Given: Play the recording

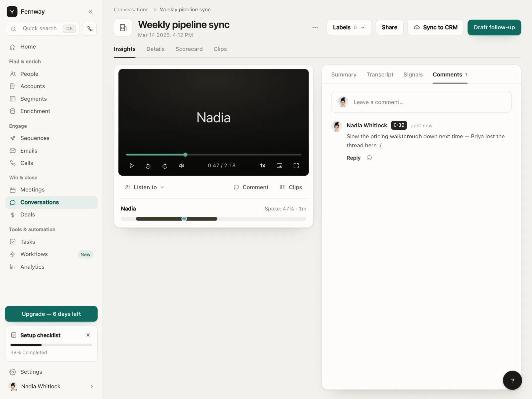Looking at the screenshot, I should pyautogui.click(x=132, y=166).
